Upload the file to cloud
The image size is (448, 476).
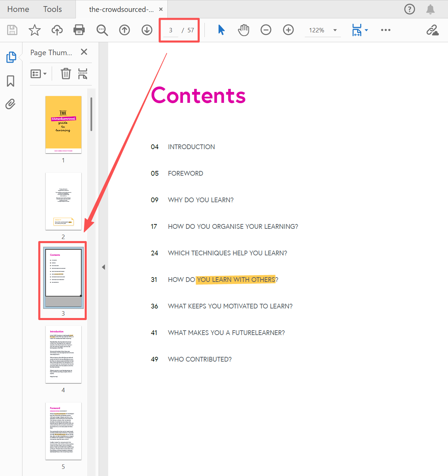[x=57, y=30]
